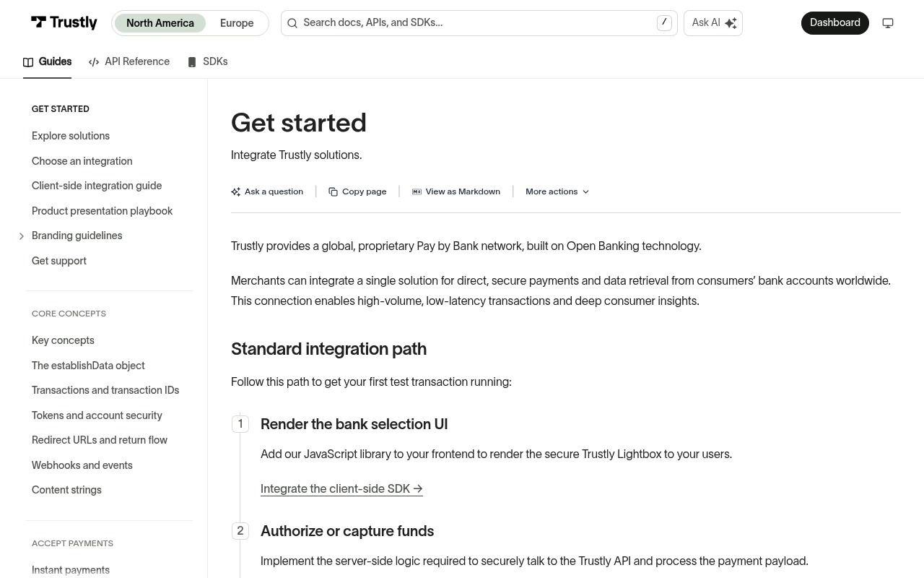The height and width of the screenshot is (578, 924).
Task: Click the Guides book icon
Action: (28, 63)
